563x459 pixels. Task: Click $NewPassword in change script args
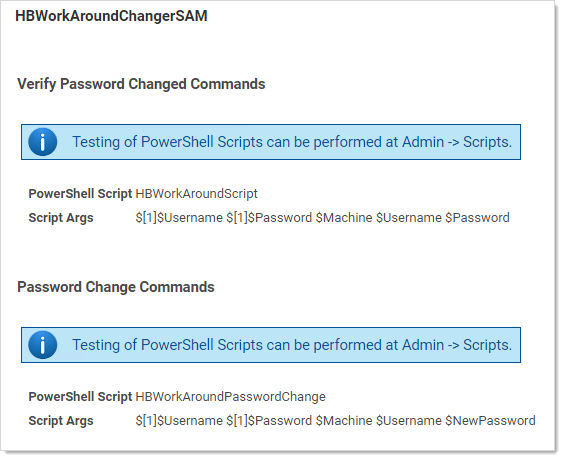coord(490,421)
